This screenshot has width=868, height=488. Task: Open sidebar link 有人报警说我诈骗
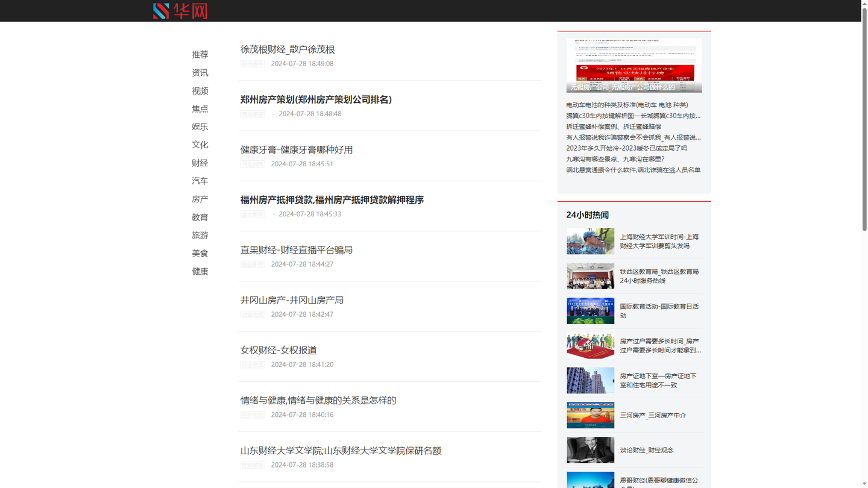(634, 137)
